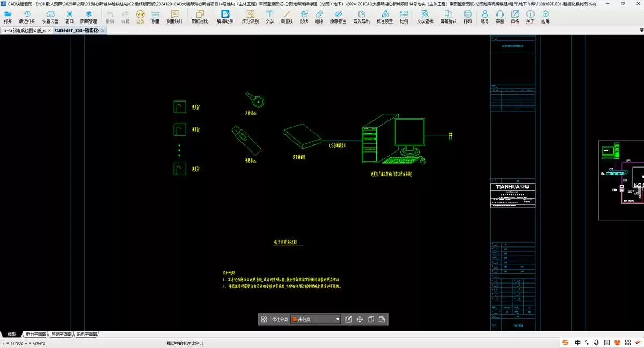Click the 恢复 redo icon
The width and height of the screenshot is (644, 348).
[x=125, y=17]
